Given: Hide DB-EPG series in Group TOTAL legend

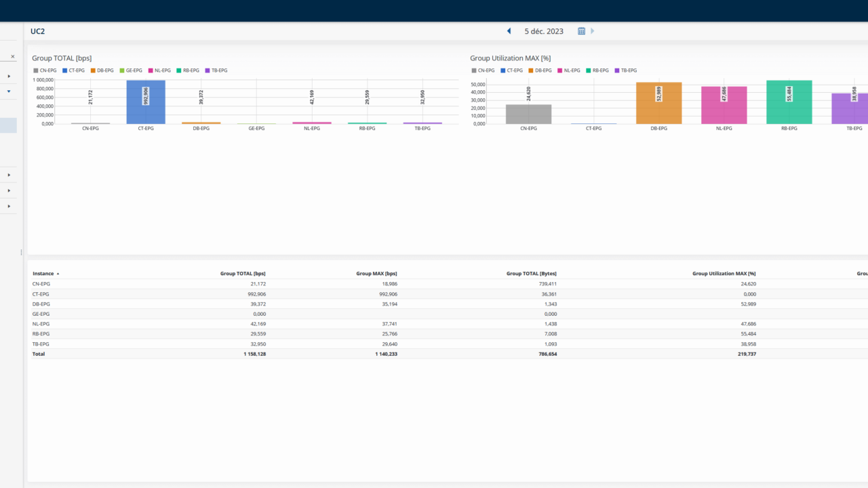Looking at the screenshot, I should pyautogui.click(x=102, y=70).
